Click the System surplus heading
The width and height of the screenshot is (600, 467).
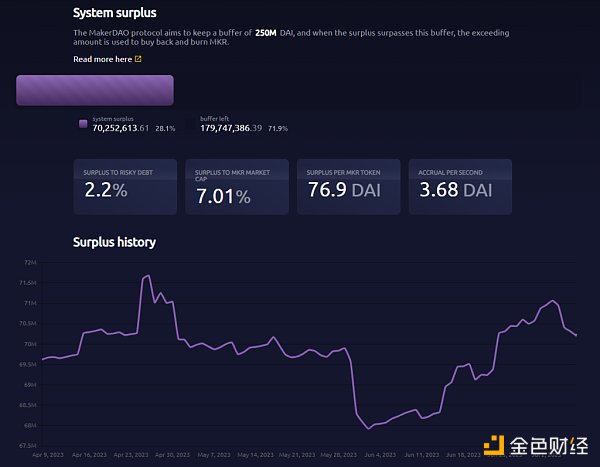pos(115,13)
